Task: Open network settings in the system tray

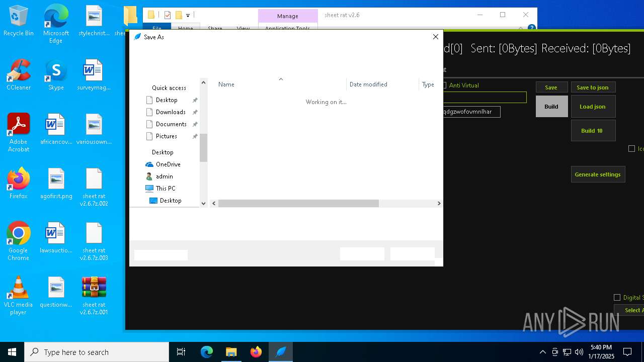Action: point(567,352)
